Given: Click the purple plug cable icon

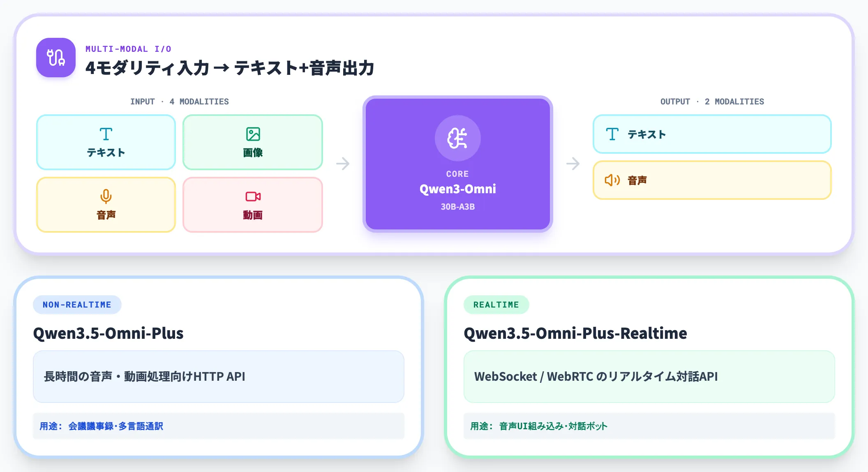Looking at the screenshot, I should tap(56, 58).
